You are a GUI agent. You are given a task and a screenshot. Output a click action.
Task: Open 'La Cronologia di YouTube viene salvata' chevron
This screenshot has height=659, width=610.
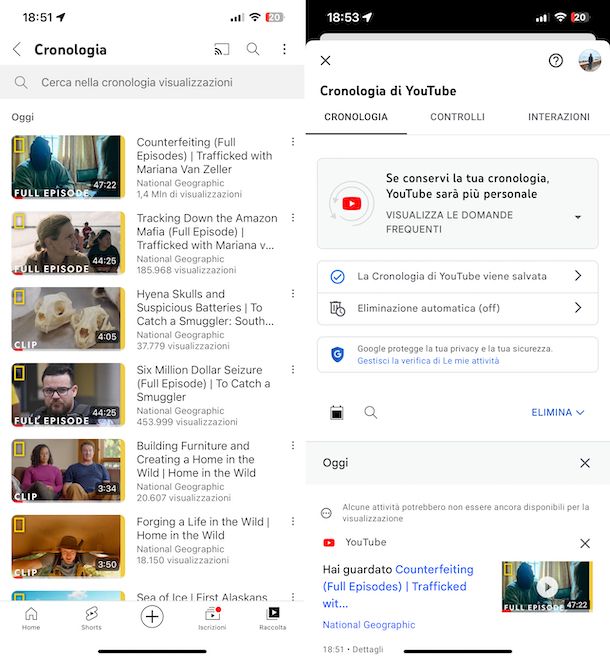578,276
